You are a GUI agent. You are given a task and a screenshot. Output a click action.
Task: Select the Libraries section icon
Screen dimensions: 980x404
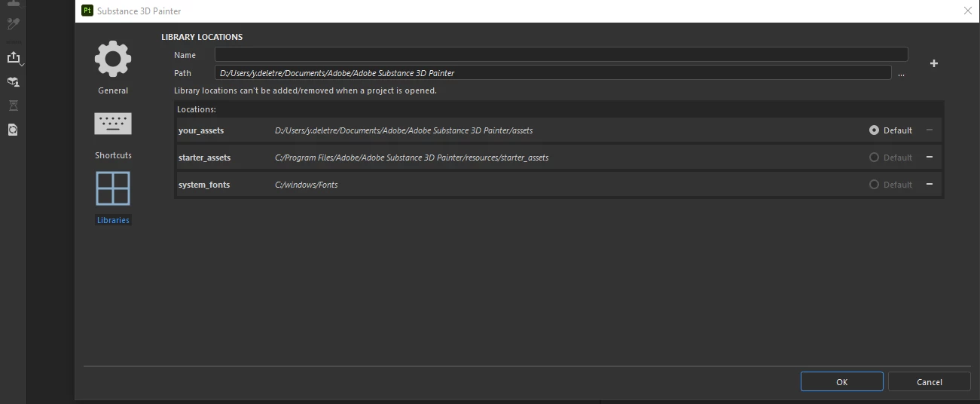tap(113, 188)
